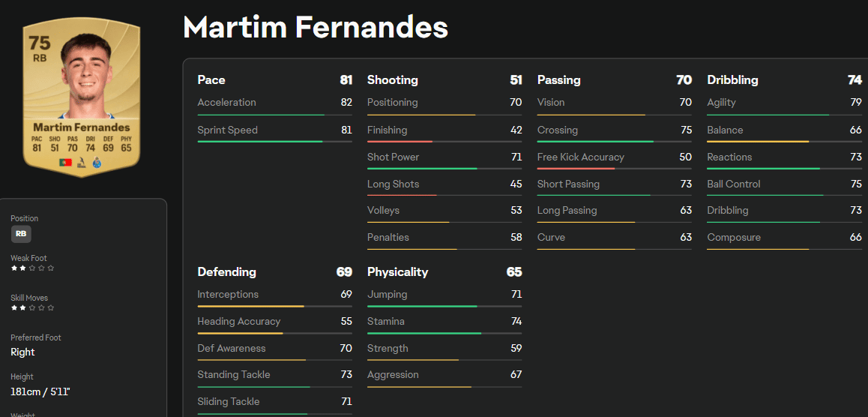The height and width of the screenshot is (417, 868).
Task: Click the Weak Foot star rating
Action: coord(32,268)
